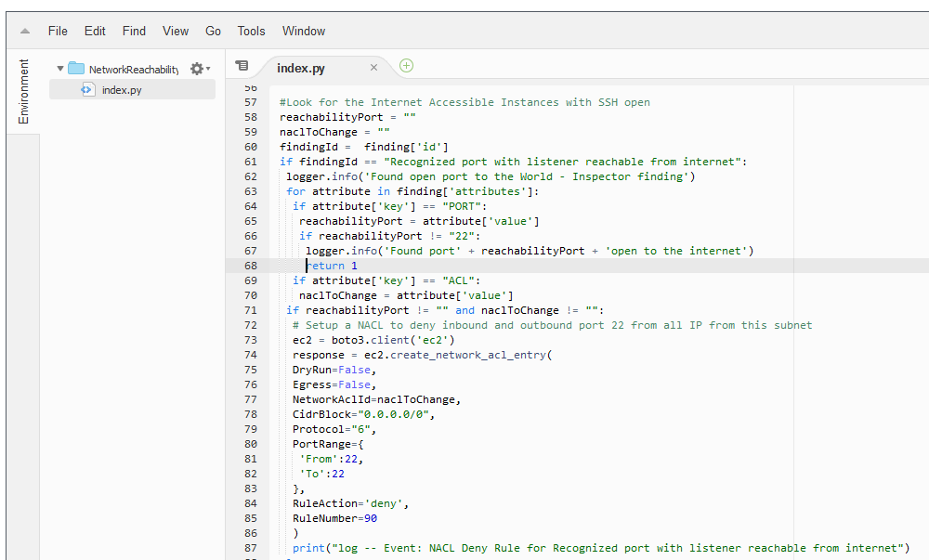Click "RuleAction='deny'" on line 84
This screenshot has height=560, width=929.
[347, 503]
